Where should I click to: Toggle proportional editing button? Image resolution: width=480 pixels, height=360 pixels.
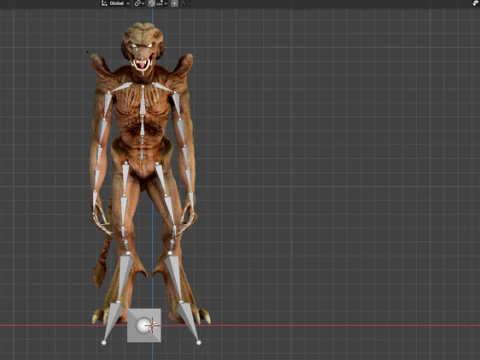tap(175, 3)
